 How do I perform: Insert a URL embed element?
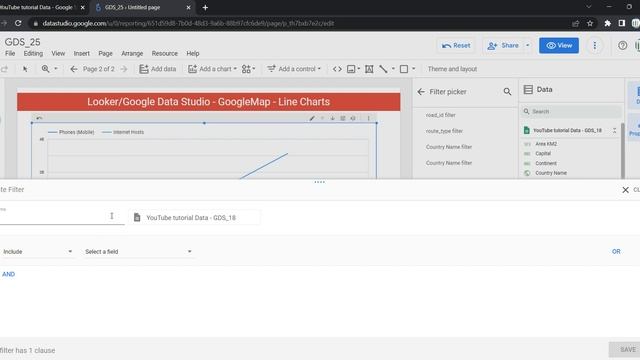tap(337, 69)
